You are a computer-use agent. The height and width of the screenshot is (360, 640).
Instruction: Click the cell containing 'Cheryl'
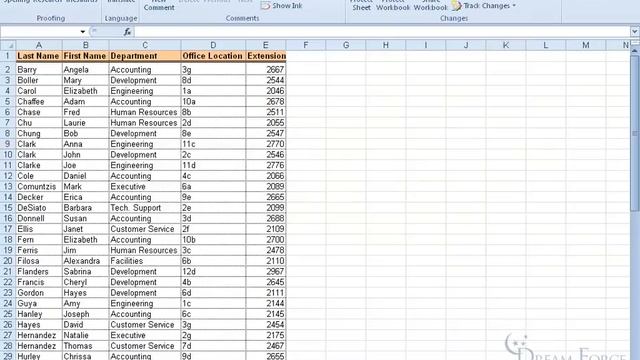[85, 282]
